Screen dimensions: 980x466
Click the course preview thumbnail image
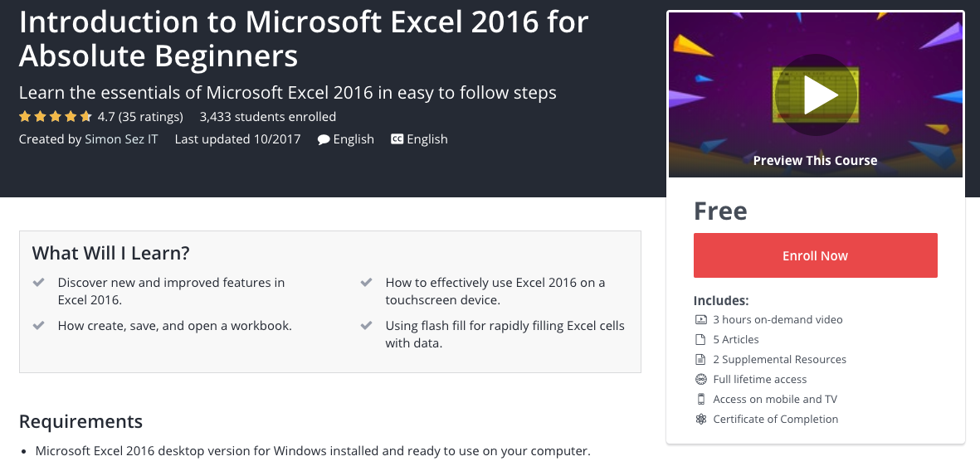click(x=815, y=95)
